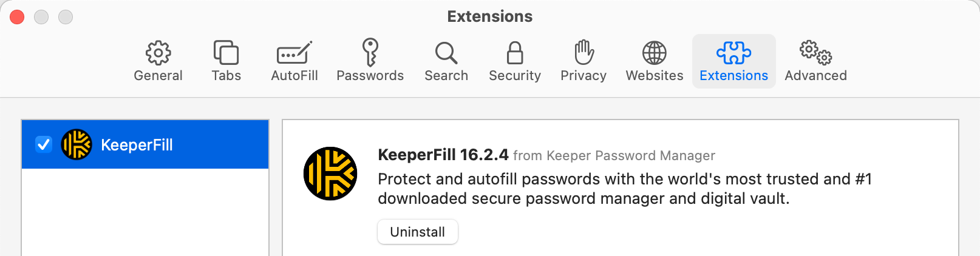Click the small KeeperFill sidebar logo

[x=77, y=144]
